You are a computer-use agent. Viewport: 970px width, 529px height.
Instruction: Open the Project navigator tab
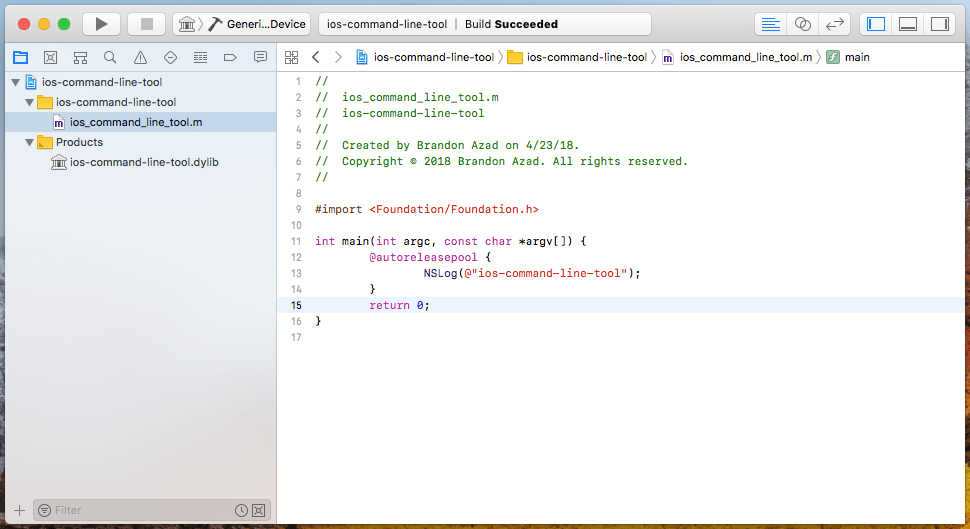pyautogui.click(x=20, y=58)
